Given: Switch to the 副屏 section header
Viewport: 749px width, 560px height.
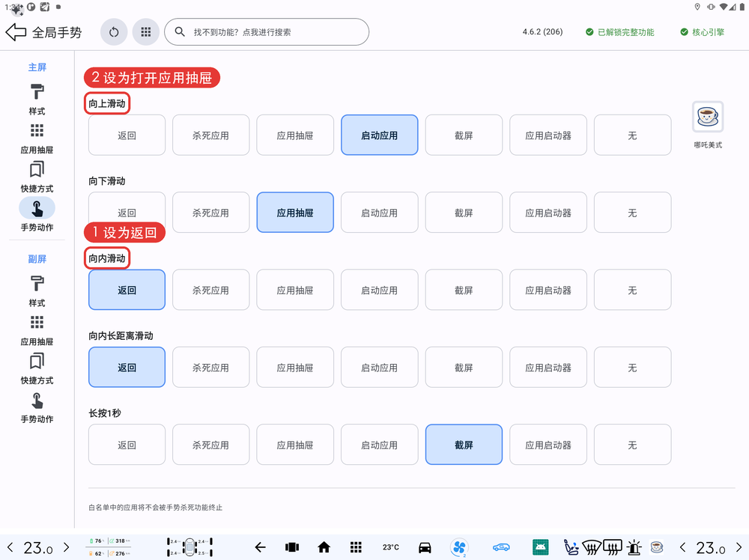Looking at the screenshot, I should [37, 259].
